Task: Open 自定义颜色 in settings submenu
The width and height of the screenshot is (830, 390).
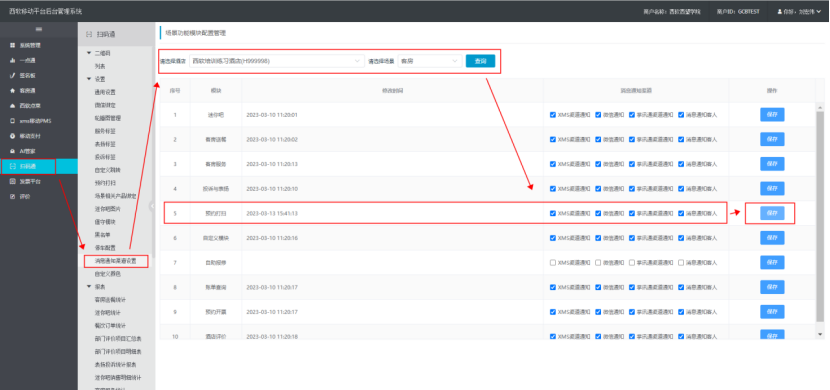Action: click(x=108, y=274)
